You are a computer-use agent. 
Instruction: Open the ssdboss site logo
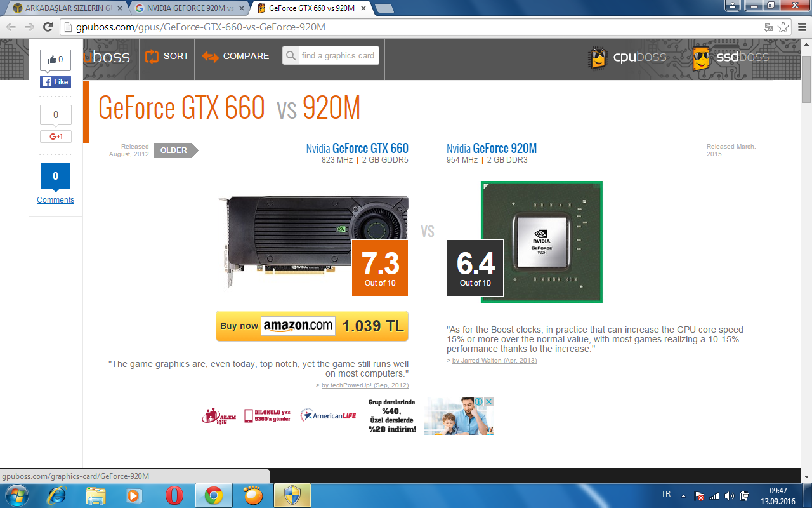731,58
